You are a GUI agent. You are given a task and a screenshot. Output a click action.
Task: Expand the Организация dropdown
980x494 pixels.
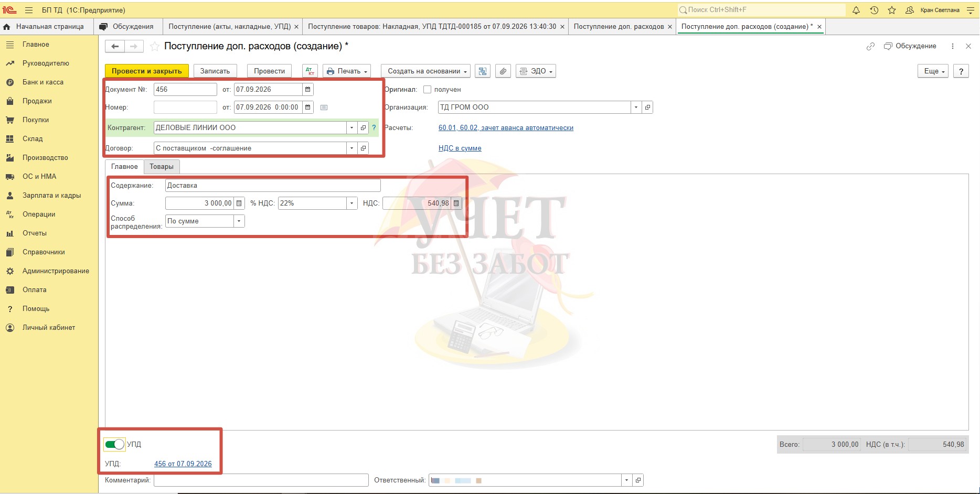636,107
